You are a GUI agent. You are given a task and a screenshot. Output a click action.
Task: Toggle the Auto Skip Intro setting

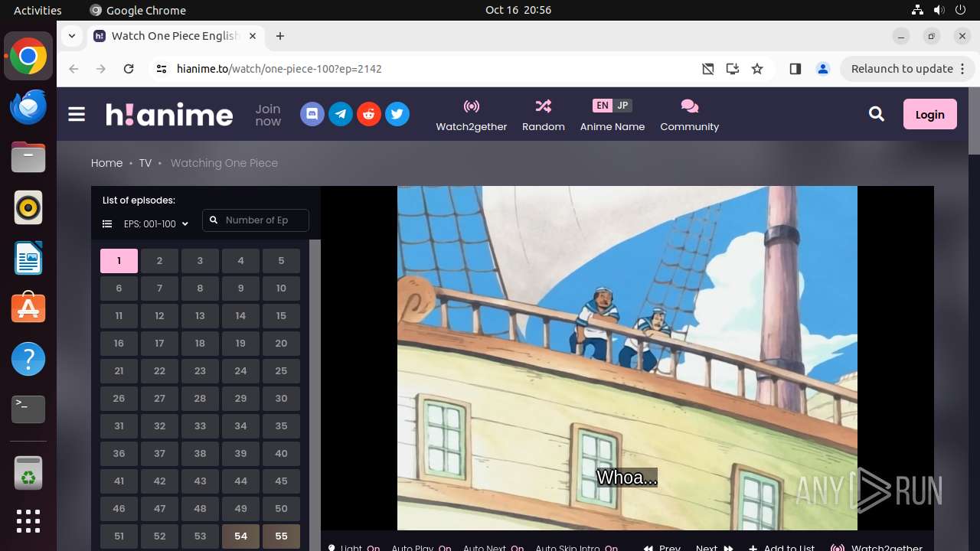[577, 548]
